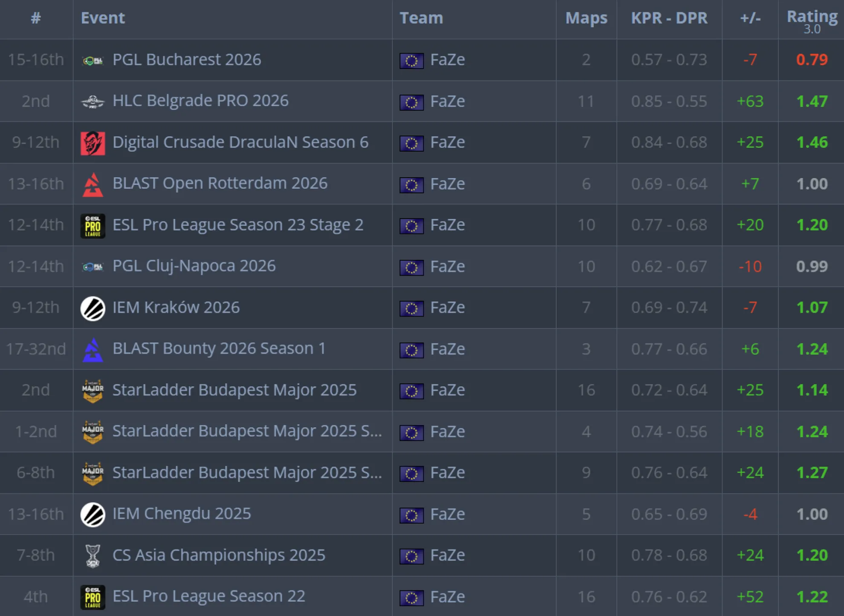This screenshot has height=616, width=844.
Task: Open the BLAST Bounty 2026 Season 1 link
Action: click(x=219, y=348)
